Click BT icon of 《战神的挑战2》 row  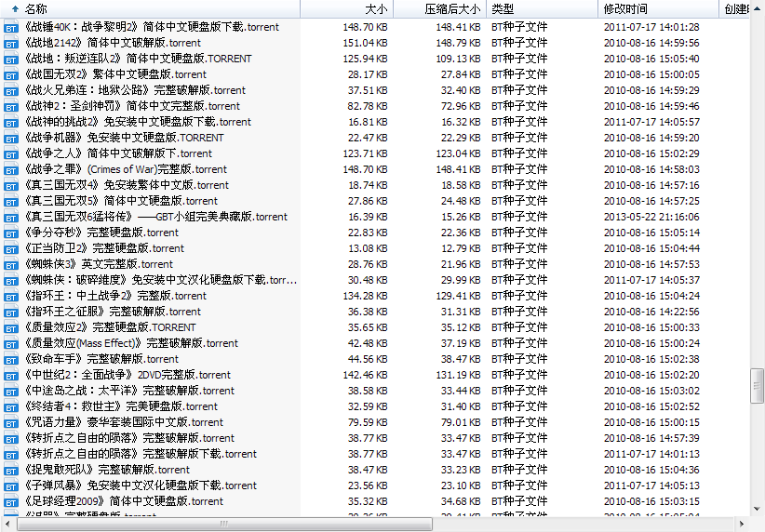tap(11, 122)
